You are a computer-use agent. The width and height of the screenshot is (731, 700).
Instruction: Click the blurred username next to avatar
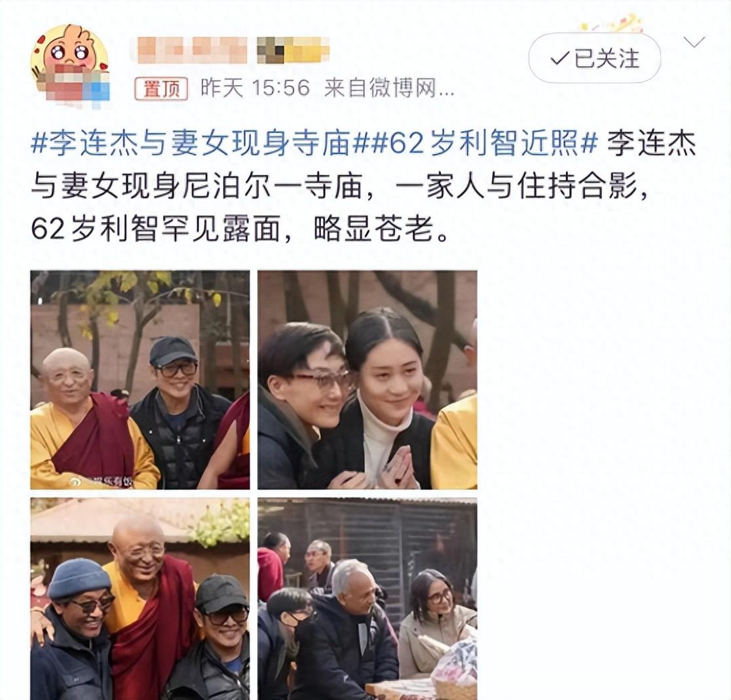[192, 49]
